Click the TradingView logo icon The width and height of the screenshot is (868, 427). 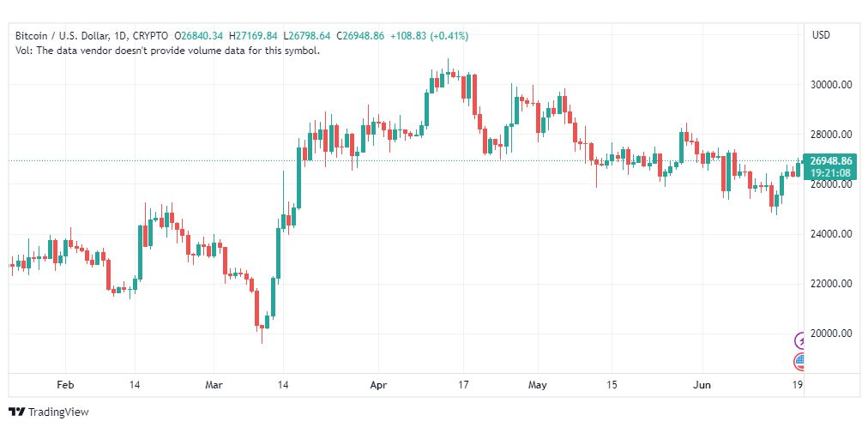point(16,412)
